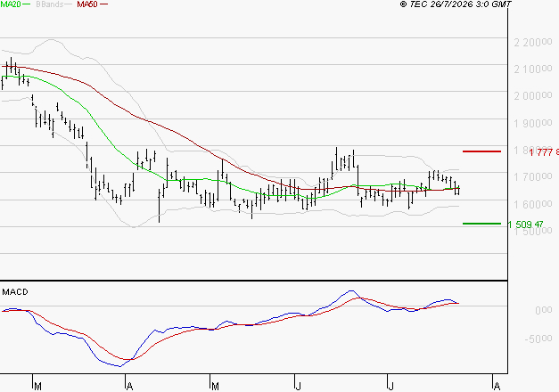The image size is (559, 392).
Task: Click the 1 700 price axis label
Action: [533, 176]
